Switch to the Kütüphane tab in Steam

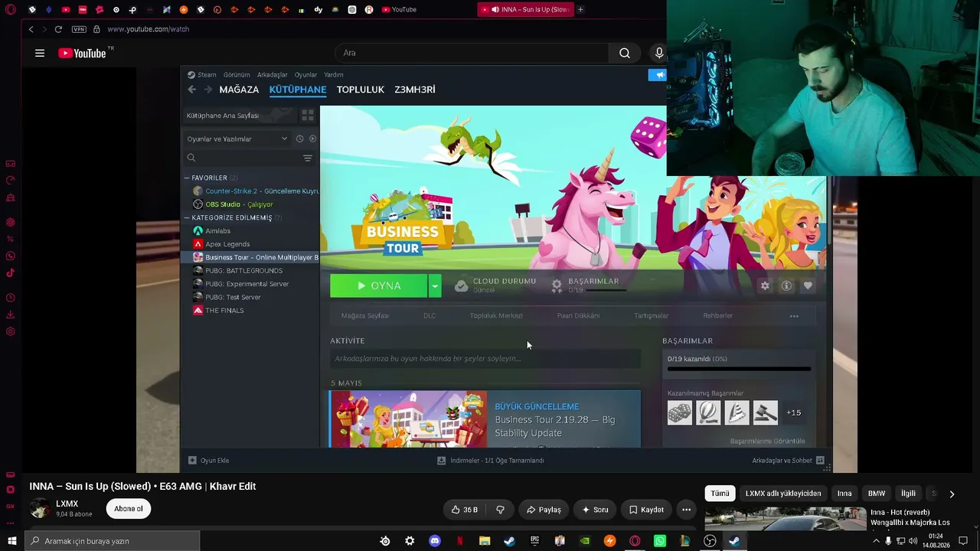tap(298, 90)
